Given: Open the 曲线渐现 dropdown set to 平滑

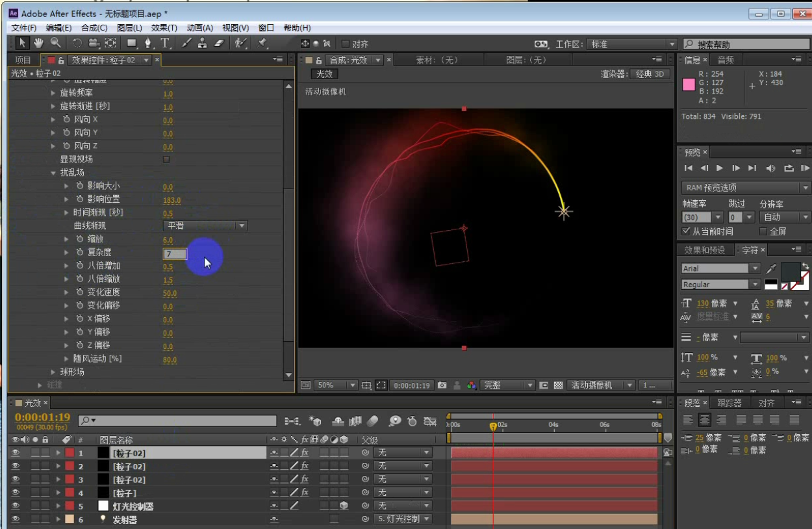Looking at the screenshot, I should (x=205, y=226).
